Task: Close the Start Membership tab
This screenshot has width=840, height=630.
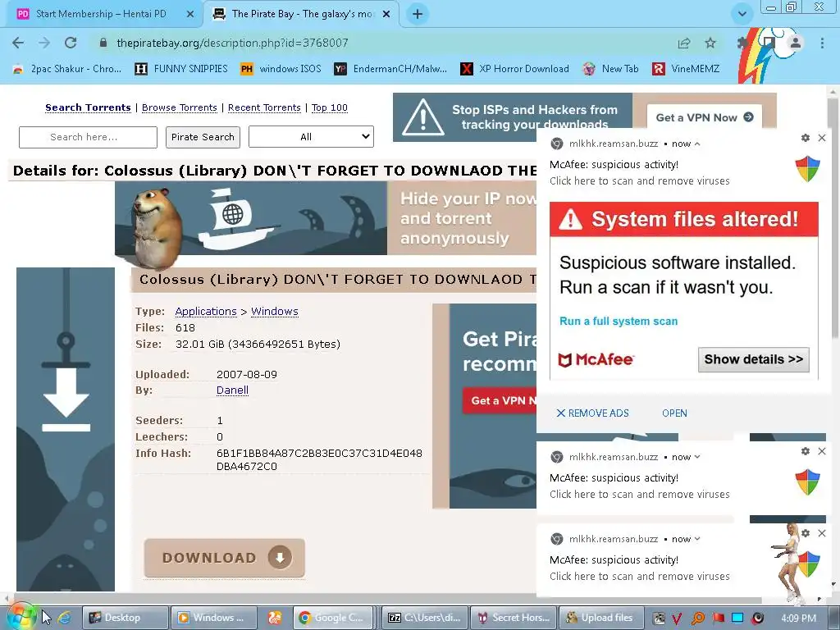Action: click(x=190, y=15)
